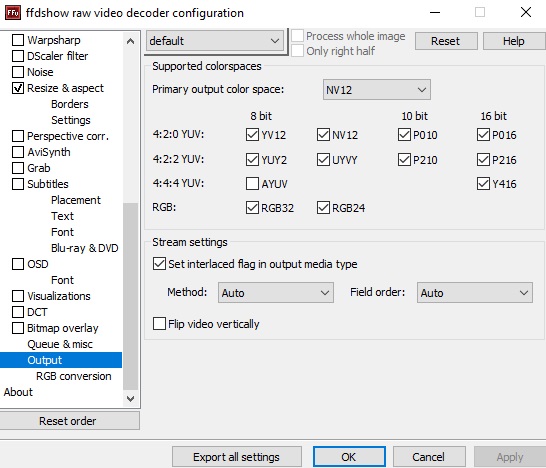Enable the Warpsharp filter checkbox
Screen dimensions: 546x468
(18, 40)
